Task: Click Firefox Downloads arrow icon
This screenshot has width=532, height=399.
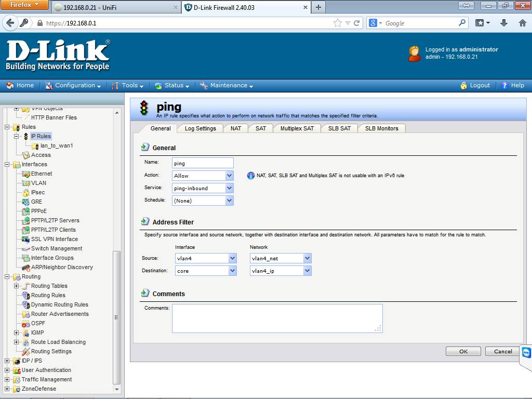Action: tap(503, 23)
